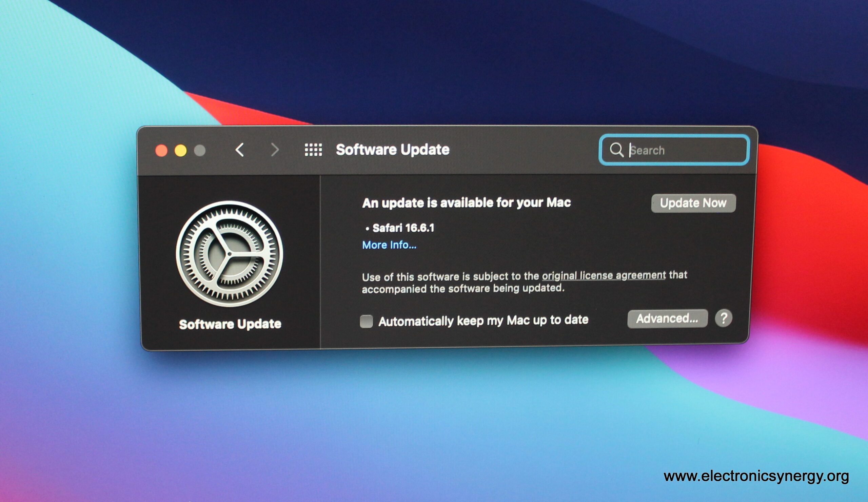Enable Automatically keep my Mac up to date
The height and width of the screenshot is (502, 868).
pyautogui.click(x=366, y=322)
